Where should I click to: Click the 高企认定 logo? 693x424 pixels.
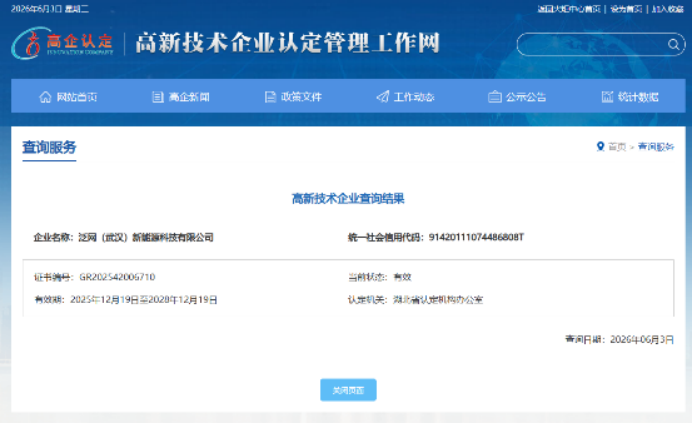62,43
